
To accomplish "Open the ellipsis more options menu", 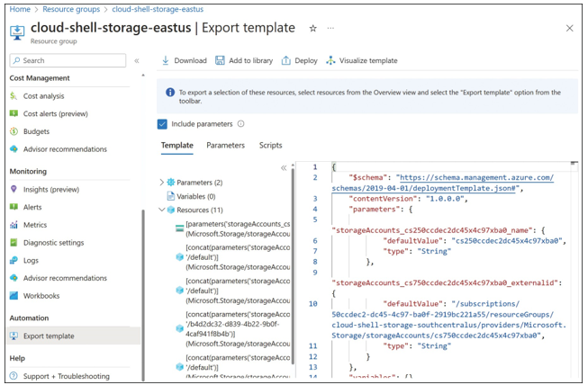I will 330,28.
